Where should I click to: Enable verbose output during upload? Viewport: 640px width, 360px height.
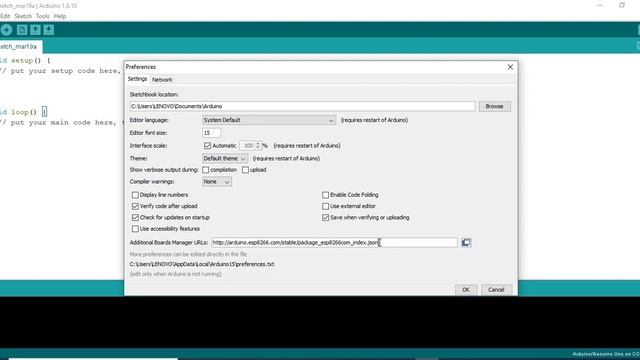(x=245, y=170)
